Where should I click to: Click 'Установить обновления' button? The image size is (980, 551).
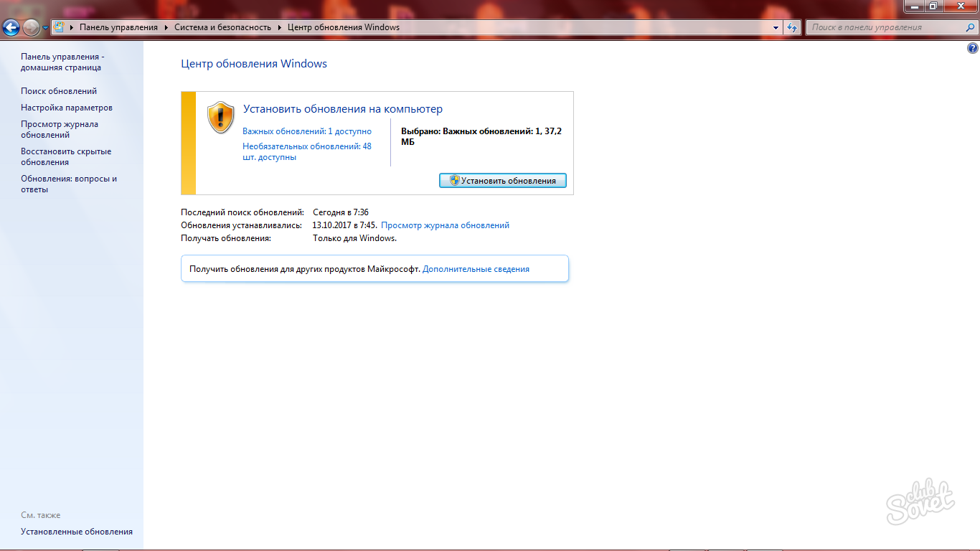coord(502,180)
